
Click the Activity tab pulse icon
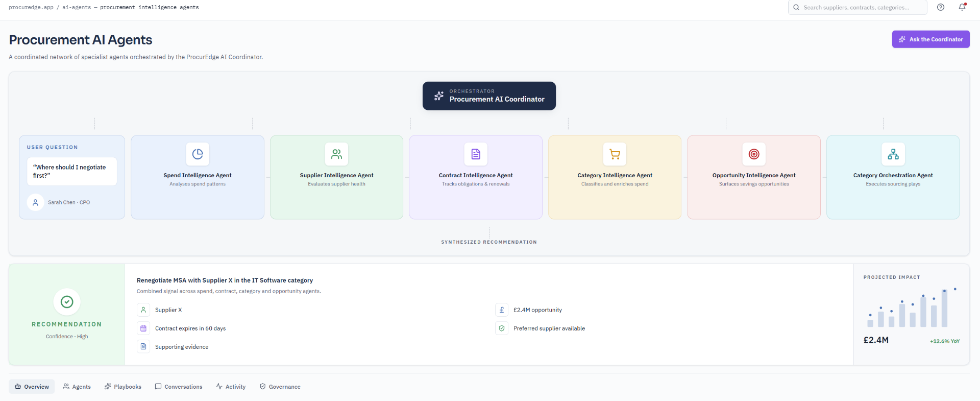(219, 386)
